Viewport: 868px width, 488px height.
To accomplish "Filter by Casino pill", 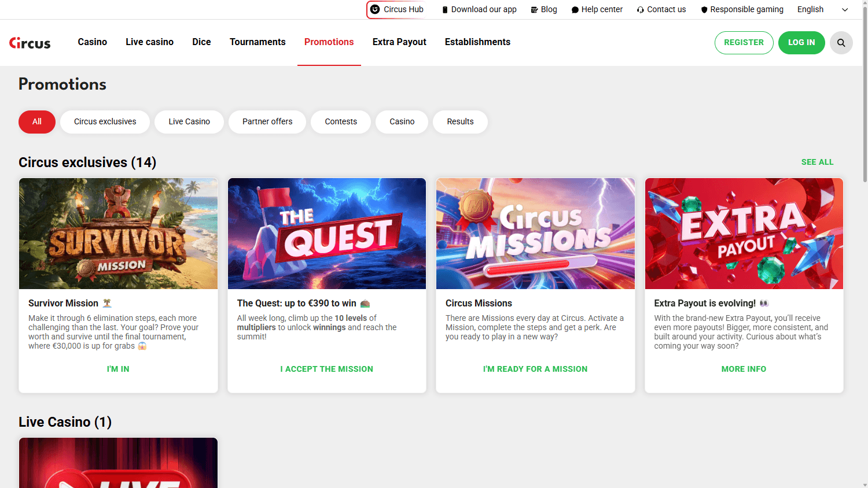I will pos(402,122).
